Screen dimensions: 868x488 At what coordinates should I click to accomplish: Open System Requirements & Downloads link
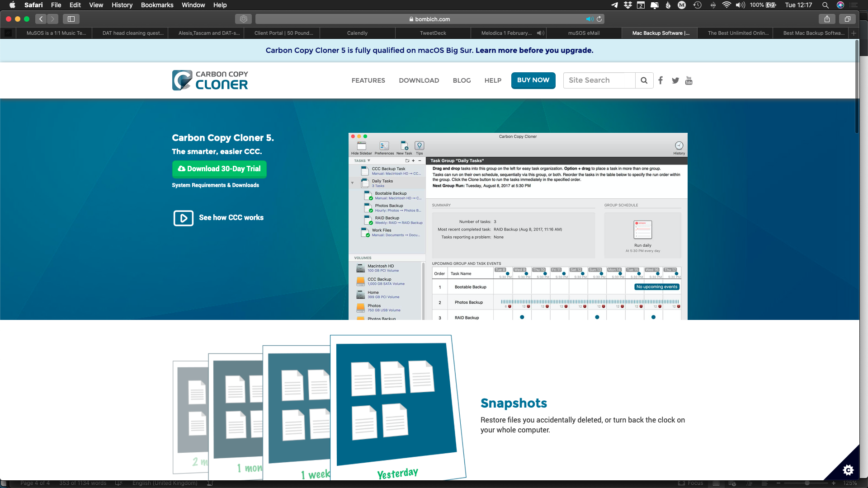coord(215,185)
